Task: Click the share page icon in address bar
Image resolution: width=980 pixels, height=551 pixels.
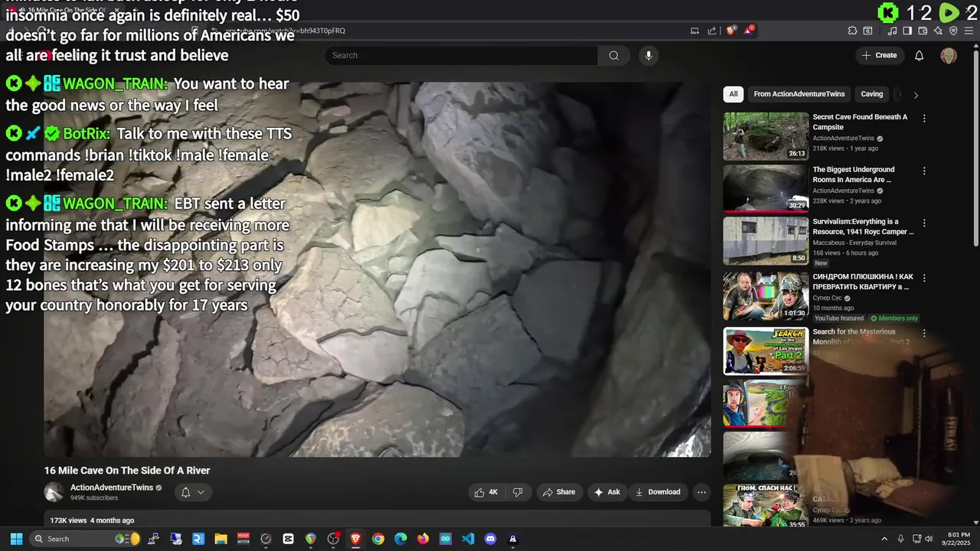Action: pos(712,31)
